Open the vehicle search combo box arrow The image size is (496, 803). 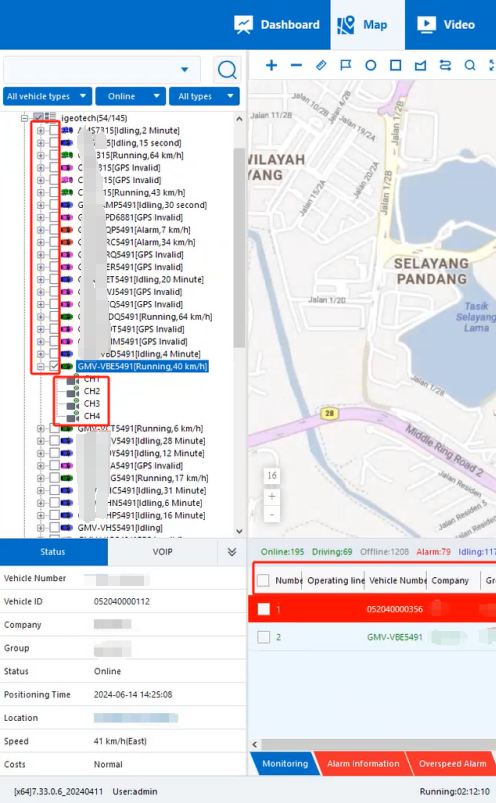(x=184, y=69)
